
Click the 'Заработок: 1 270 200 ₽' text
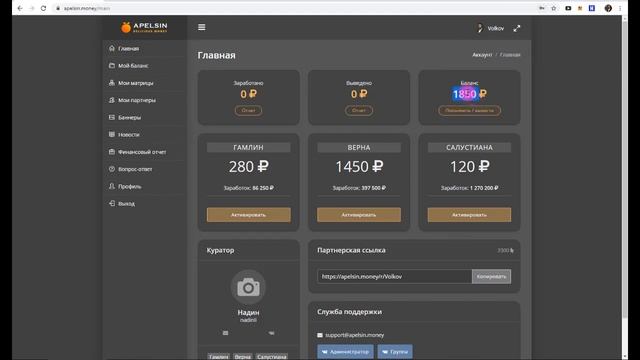469,188
